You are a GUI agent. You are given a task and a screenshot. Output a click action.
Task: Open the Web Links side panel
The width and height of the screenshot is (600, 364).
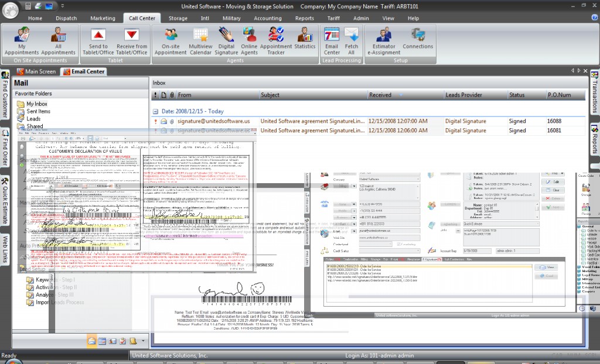[x=5, y=249]
